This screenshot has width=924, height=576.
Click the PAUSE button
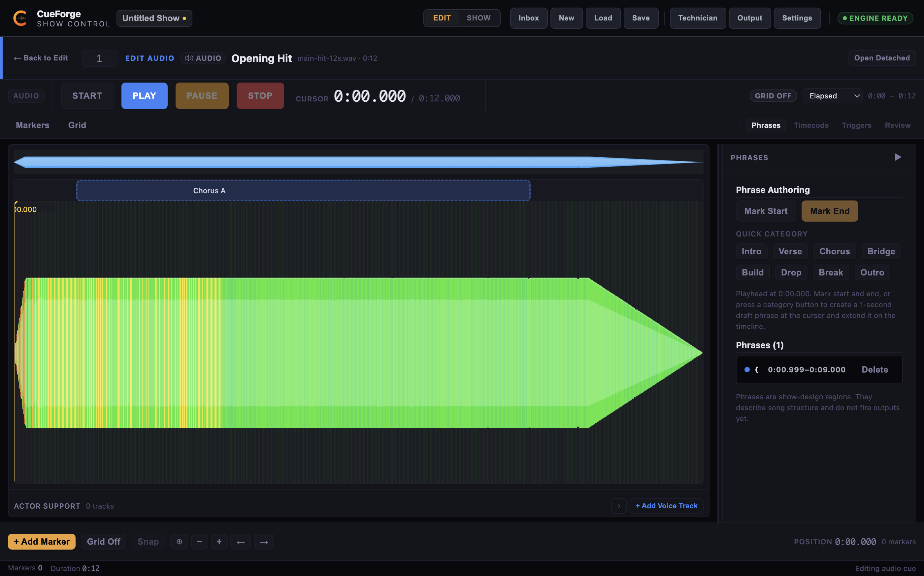point(202,96)
